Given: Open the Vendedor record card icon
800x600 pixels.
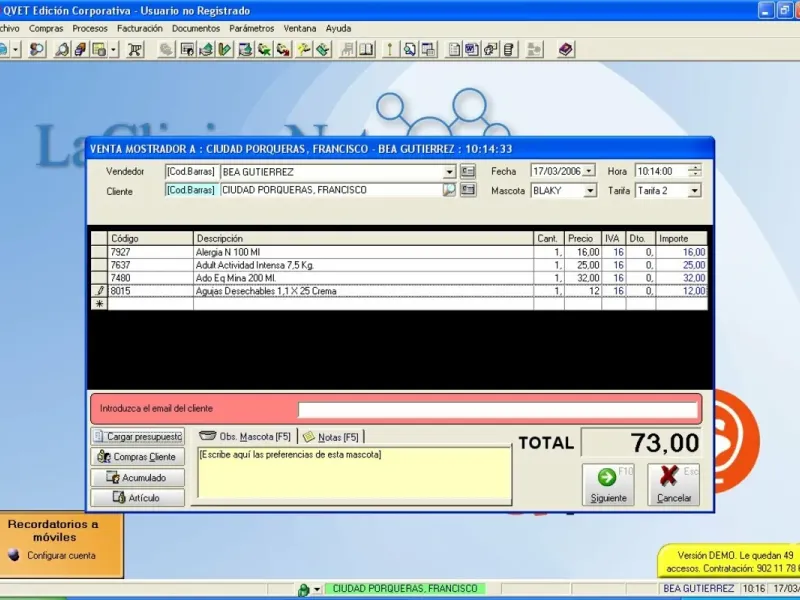Looking at the screenshot, I should 467,171.
